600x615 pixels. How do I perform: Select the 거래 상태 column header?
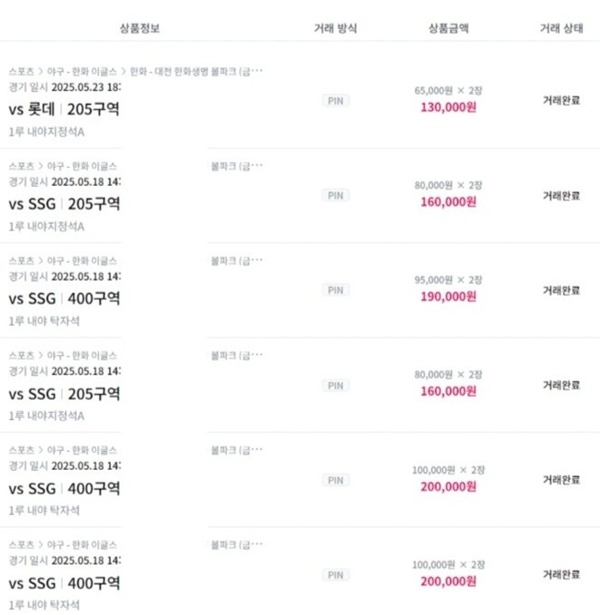tap(561, 28)
